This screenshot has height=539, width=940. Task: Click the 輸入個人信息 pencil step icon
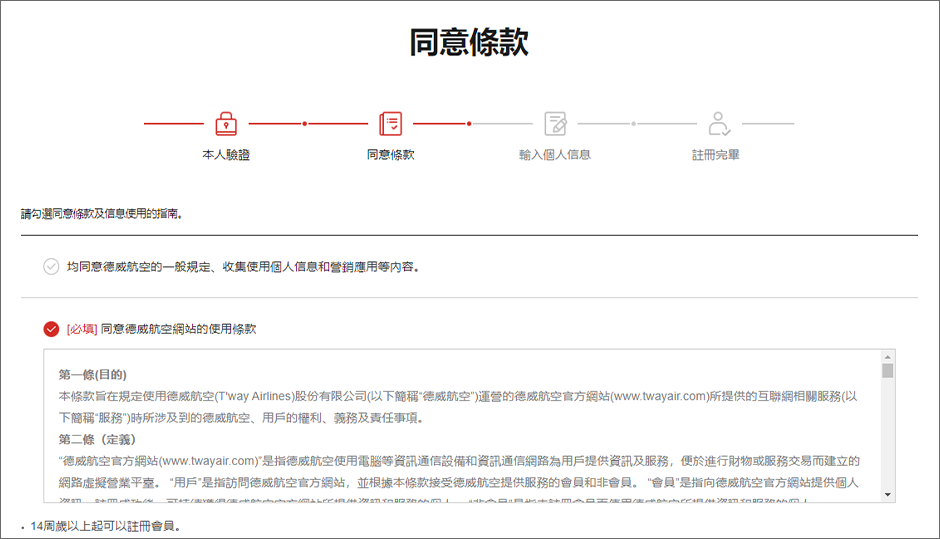[555, 124]
